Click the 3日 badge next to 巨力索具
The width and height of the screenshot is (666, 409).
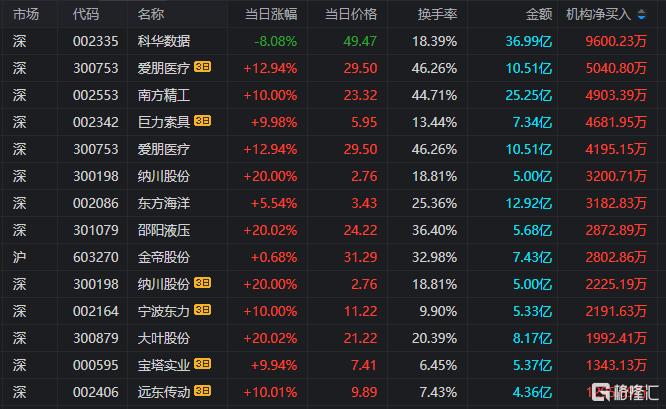pos(202,121)
